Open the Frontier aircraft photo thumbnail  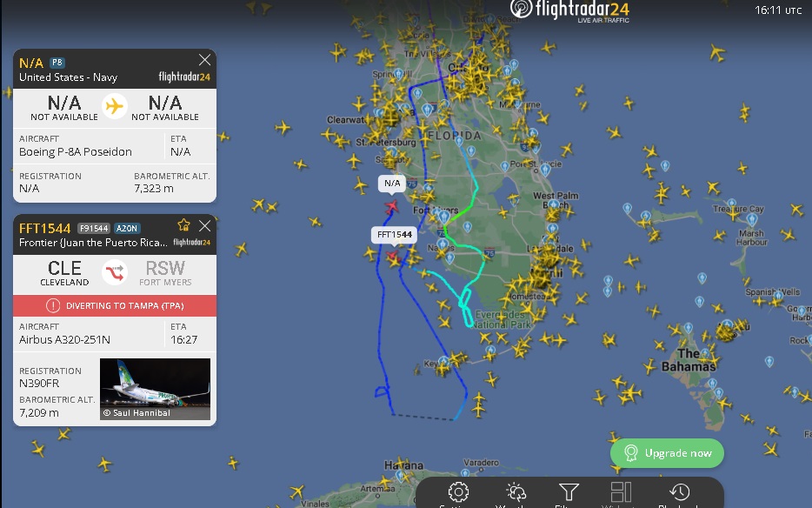156,389
